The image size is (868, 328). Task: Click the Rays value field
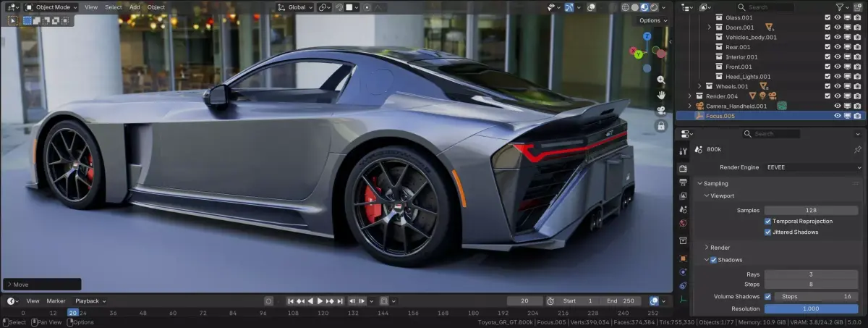[811, 274]
